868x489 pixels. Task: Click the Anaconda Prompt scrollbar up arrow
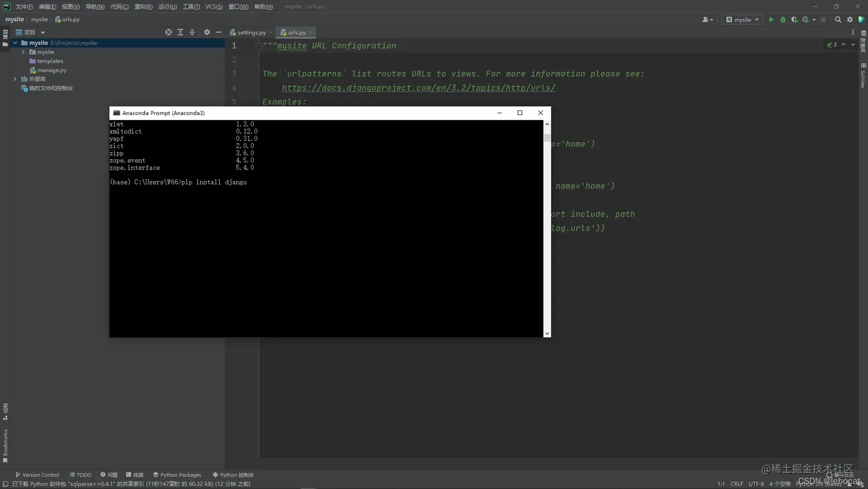[x=547, y=124]
